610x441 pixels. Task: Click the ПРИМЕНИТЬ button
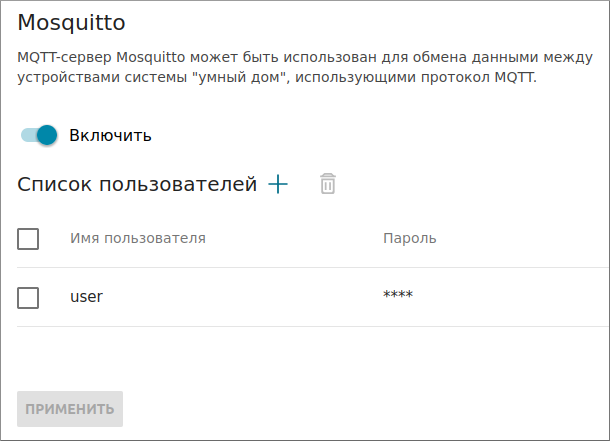(x=70, y=409)
